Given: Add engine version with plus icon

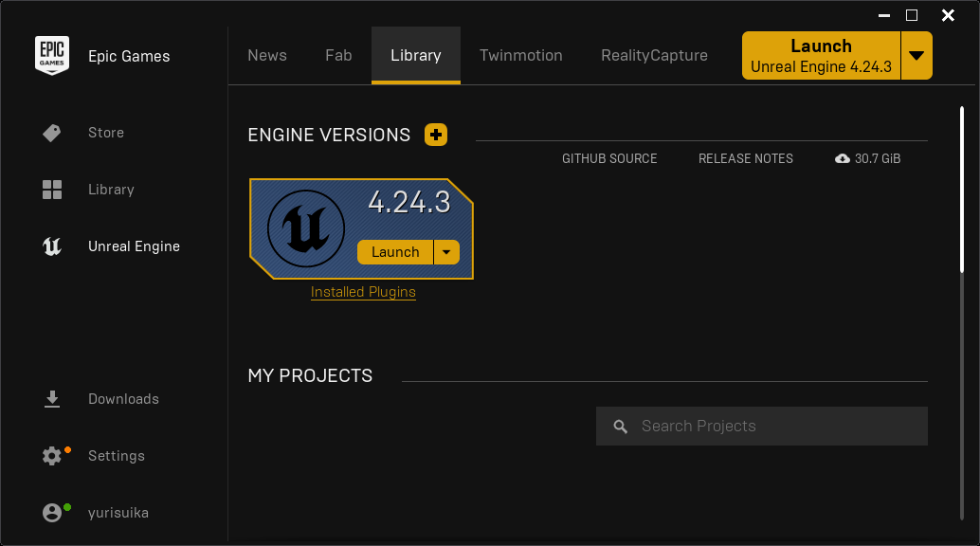Looking at the screenshot, I should [x=436, y=135].
